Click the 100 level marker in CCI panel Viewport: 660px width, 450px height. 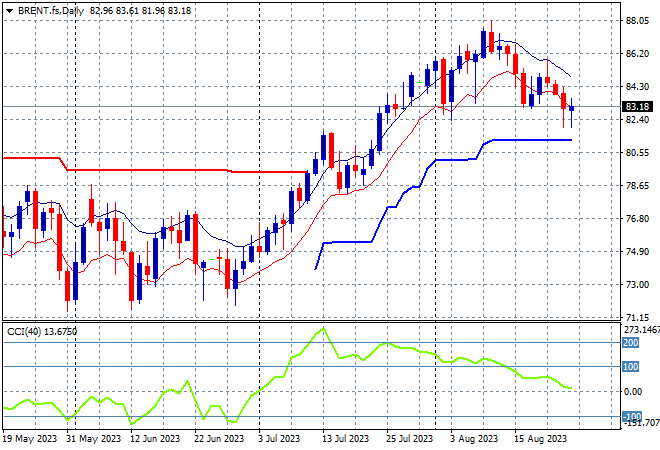(631, 367)
